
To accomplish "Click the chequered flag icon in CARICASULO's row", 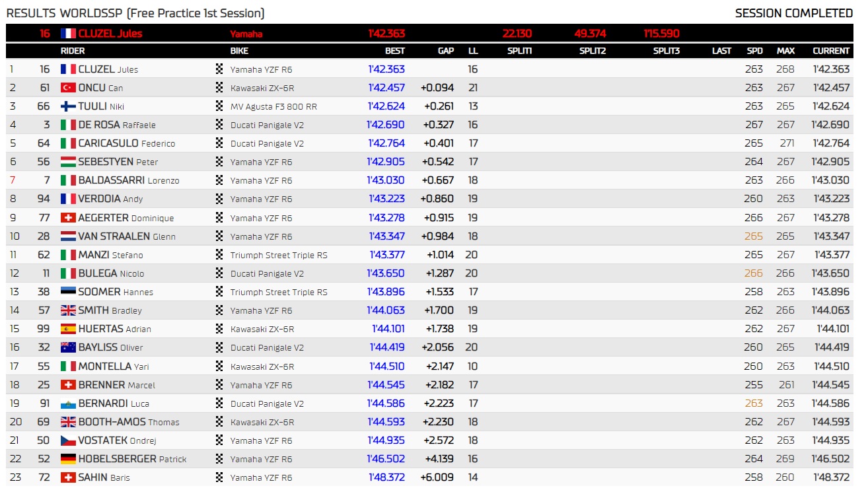I will coord(219,143).
